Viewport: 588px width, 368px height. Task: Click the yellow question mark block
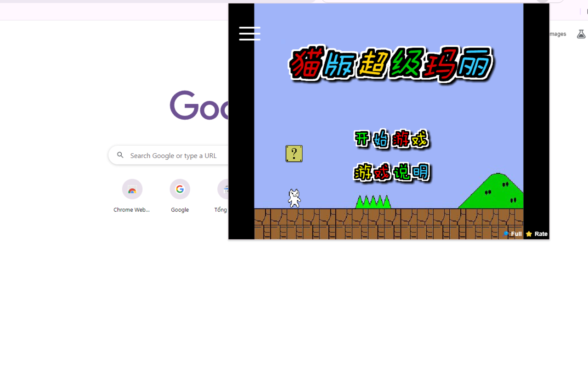point(294,154)
